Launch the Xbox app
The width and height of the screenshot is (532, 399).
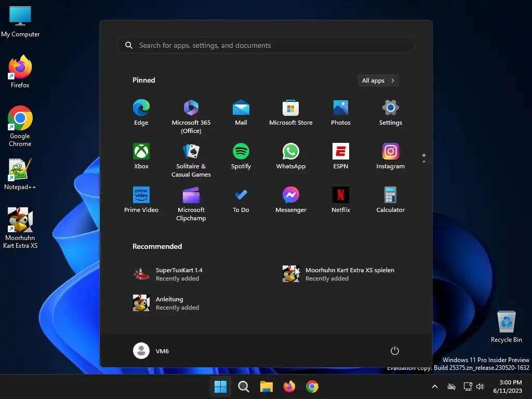141,156
